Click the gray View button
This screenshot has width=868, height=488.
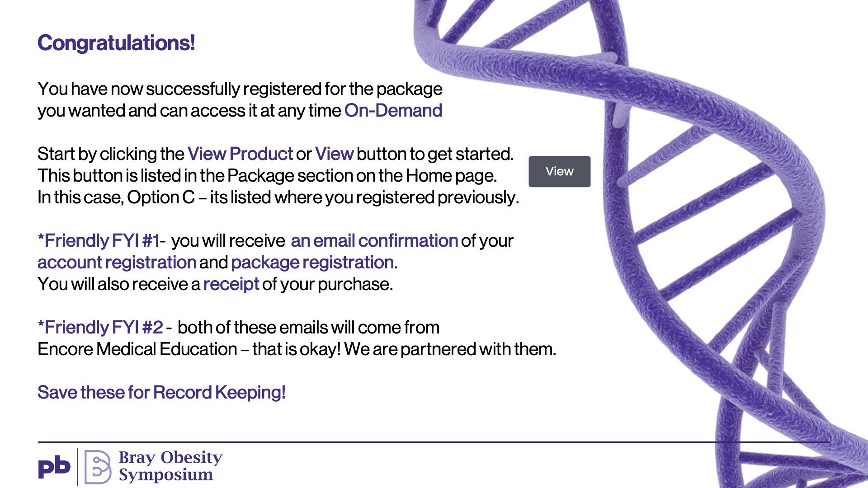559,172
